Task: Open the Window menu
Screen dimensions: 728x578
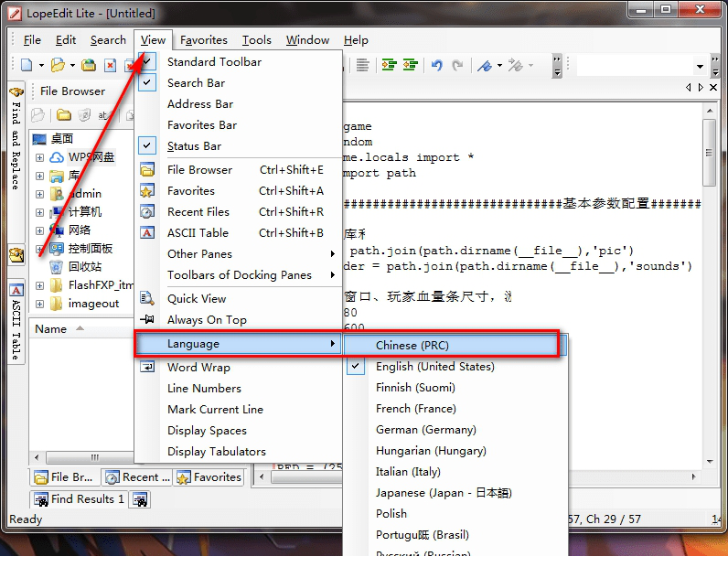Action: tap(307, 40)
